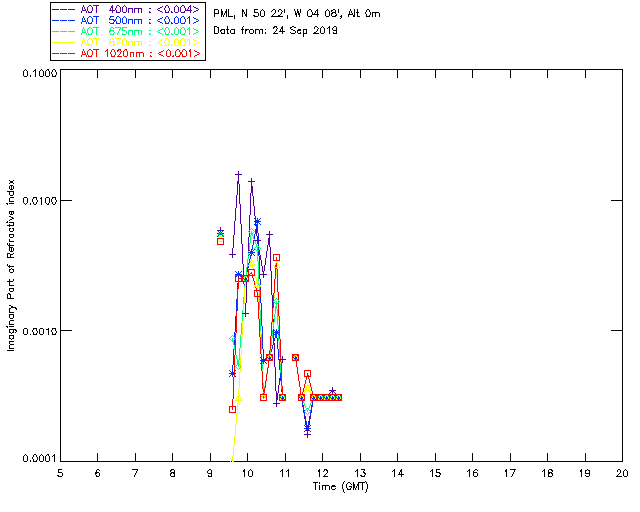Viewport: 640px width, 512px height.
Task: Click the 0.0001 y-axis label
Action: 39,459
